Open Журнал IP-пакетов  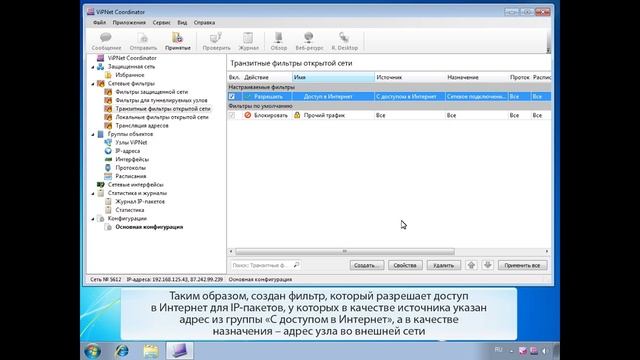click(x=140, y=202)
